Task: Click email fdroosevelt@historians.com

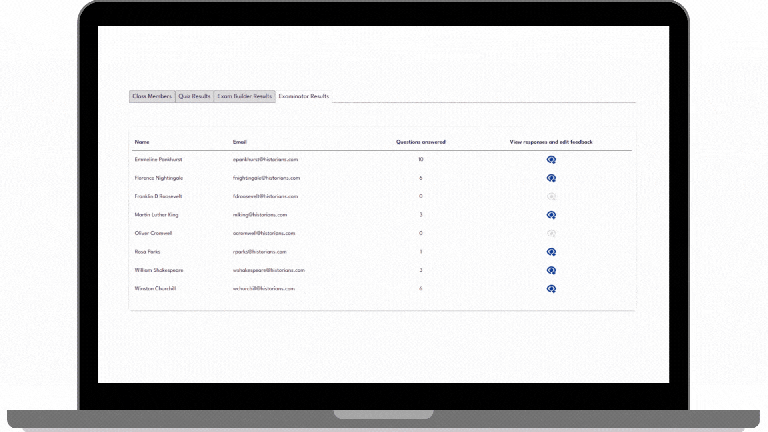Action: pos(265,196)
